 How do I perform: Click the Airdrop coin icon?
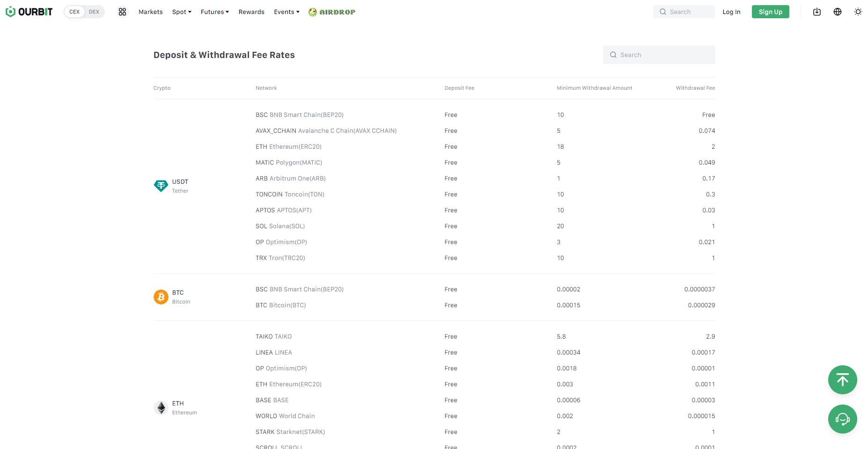click(313, 12)
